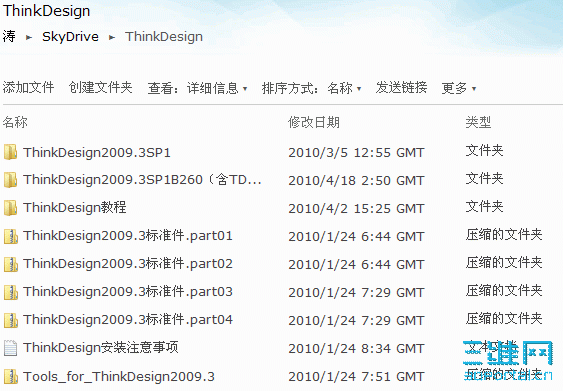
Task: Sort by the 类型 column header
Action: (478, 122)
